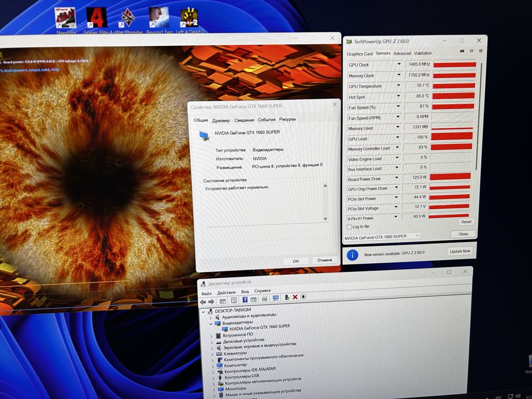Switch to the Graphics Card tab

tap(359, 54)
